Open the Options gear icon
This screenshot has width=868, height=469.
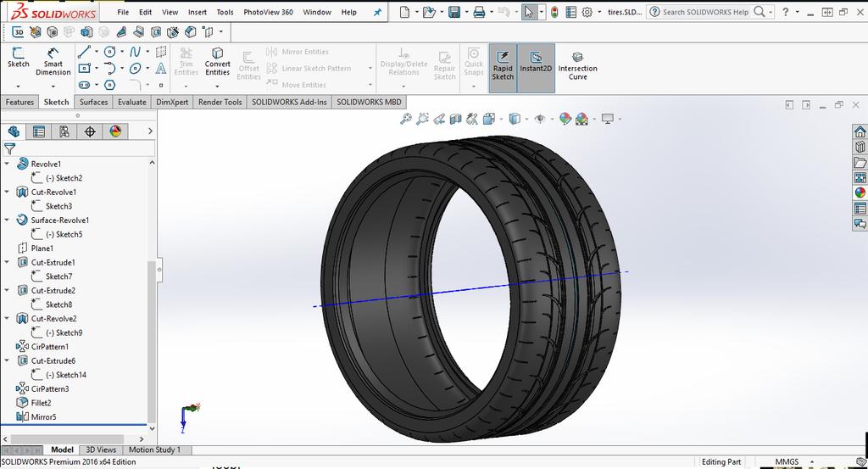pyautogui.click(x=587, y=12)
